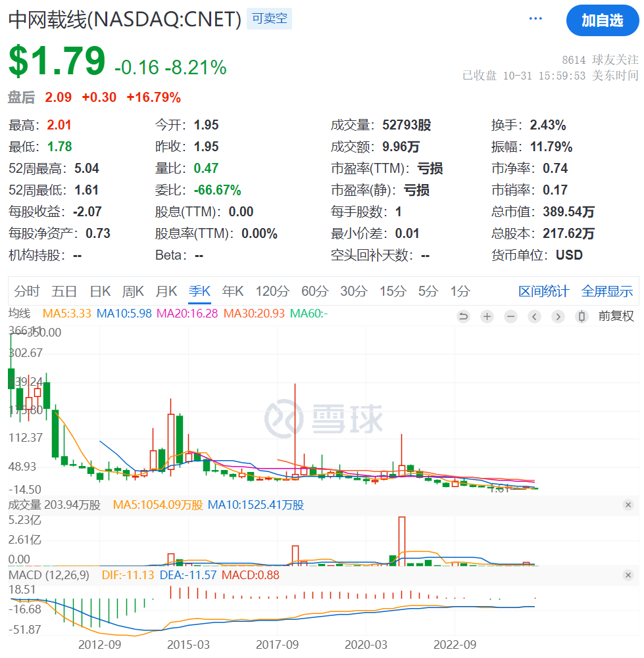644x658 pixels.
Task: Open the 区间统计 range statistics link
Action: pyautogui.click(x=543, y=291)
